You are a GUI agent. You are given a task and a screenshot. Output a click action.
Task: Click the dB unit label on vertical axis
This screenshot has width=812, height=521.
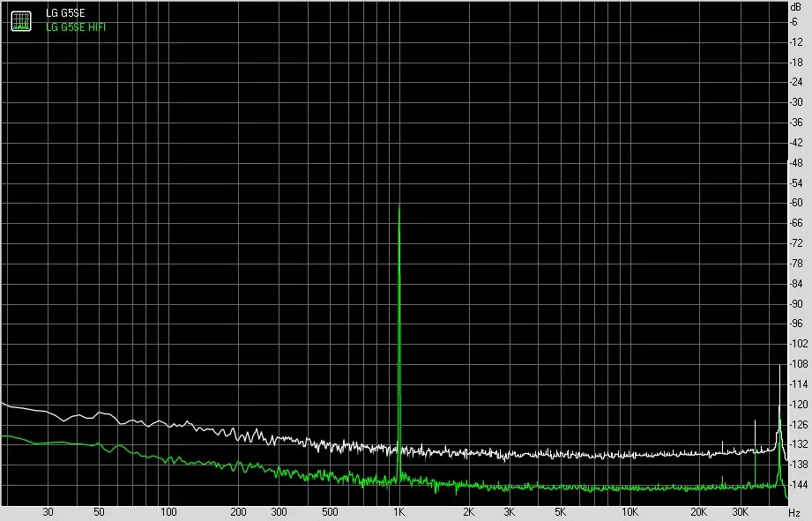[x=795, y=7]
